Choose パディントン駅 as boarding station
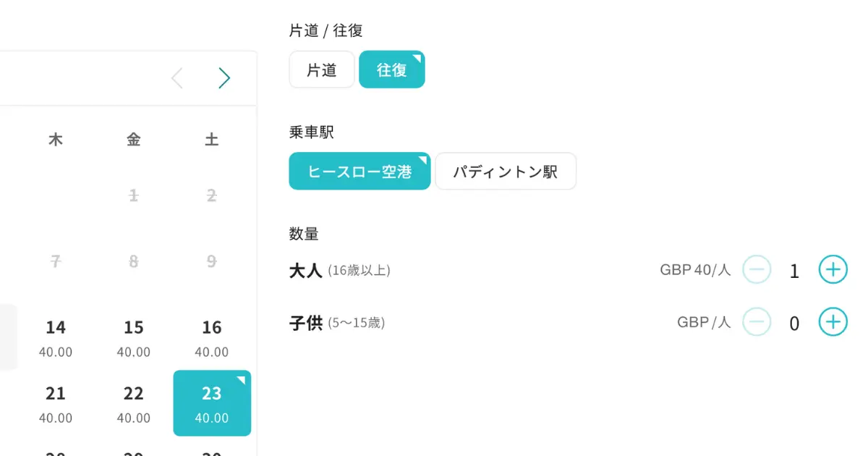868x456 pixels. click(506, 171)
